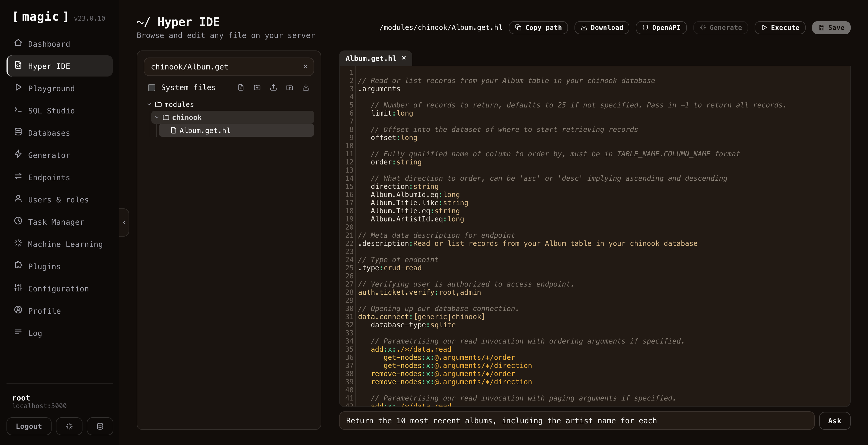868x445 pixels.
Task: Click the Users & roles person icon
Action: click(x=18, y=199)
